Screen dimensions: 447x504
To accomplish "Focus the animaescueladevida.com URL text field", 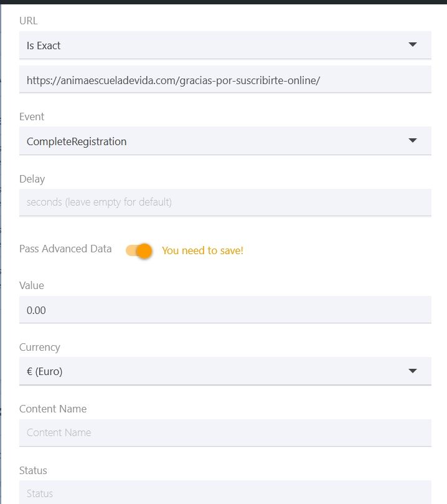I will pyautogui.click(x=225, y=79).
